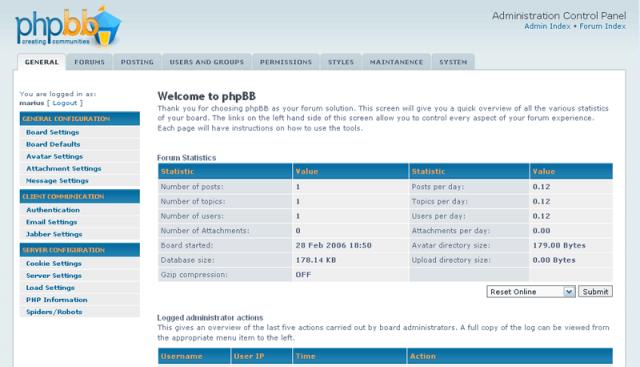Click the Gzip compression OFF value
The width and height of the screenshot is (640, 367).
[x=303, y=275]
